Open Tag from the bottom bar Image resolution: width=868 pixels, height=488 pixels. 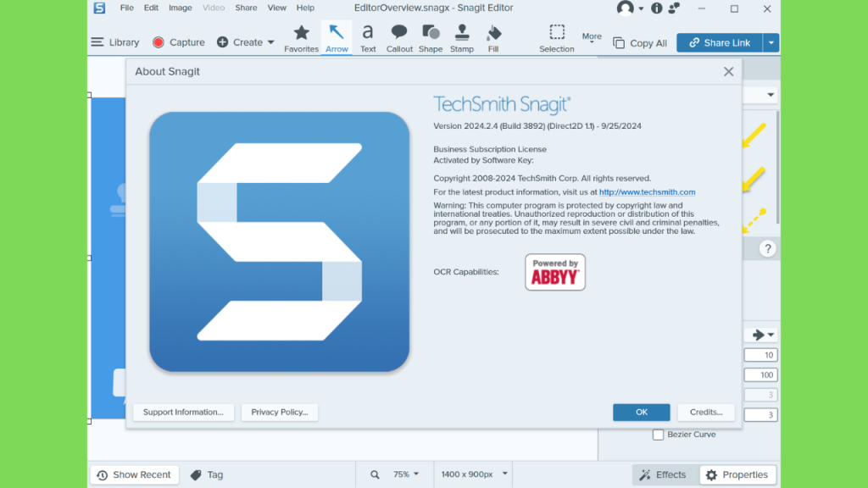207,474
